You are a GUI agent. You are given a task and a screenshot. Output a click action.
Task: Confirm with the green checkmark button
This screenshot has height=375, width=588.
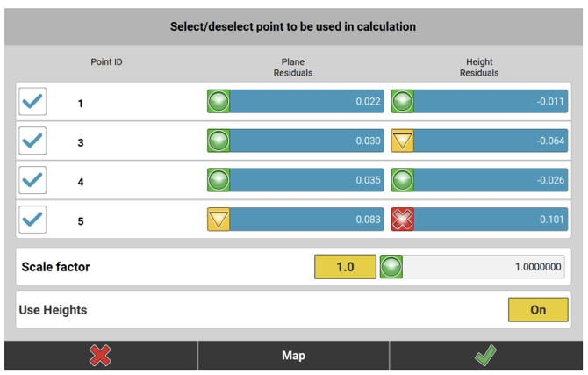[485, 356]
